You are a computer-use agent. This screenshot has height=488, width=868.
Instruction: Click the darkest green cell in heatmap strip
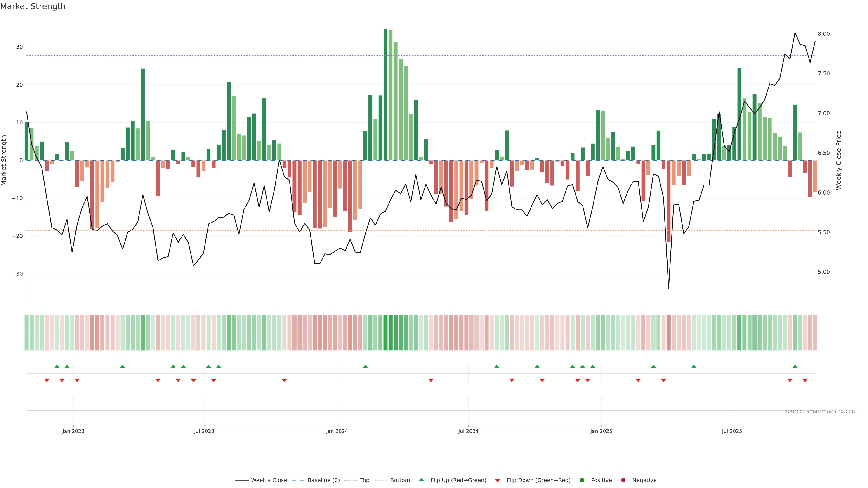385,333
